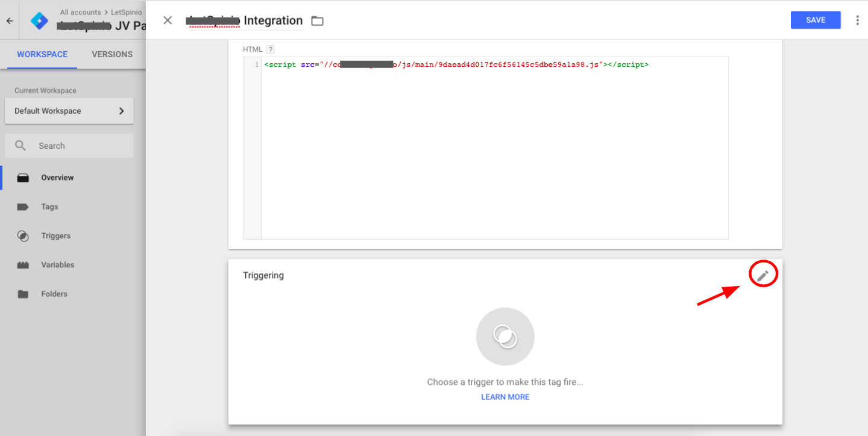
Task: Switch to the VERSIONS tab
Action: click(112, 54)
